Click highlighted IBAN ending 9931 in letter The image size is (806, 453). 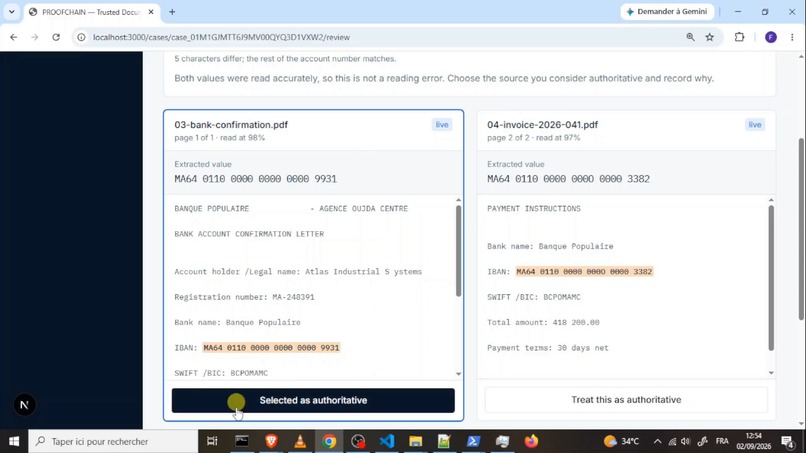pos(271,348)
